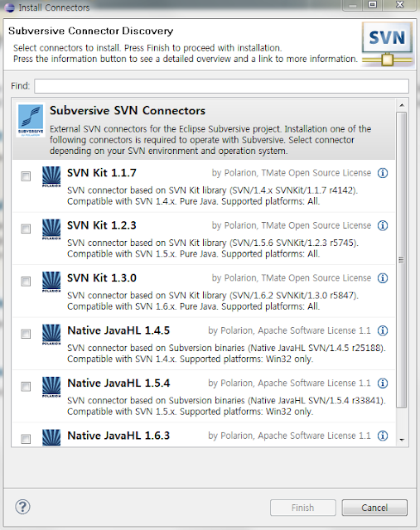Viewport: 420px width, 530px height.
Task: Select the SVN Kit 1.1.7 title
Action: (x=101, y=173)
